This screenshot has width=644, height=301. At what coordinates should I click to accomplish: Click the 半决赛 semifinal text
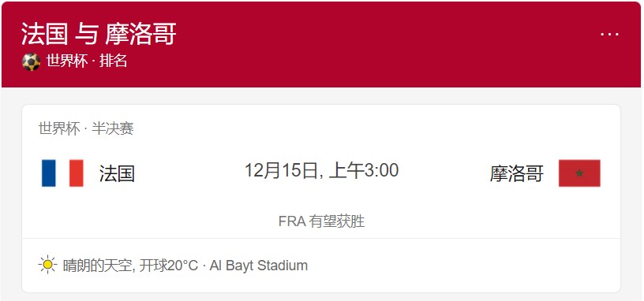click(113, 128)
